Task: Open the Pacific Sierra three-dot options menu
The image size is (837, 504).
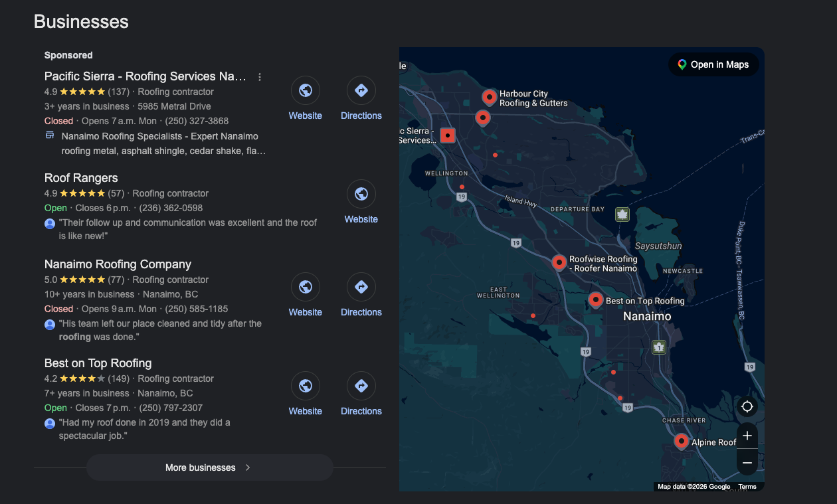Action: 260,77
